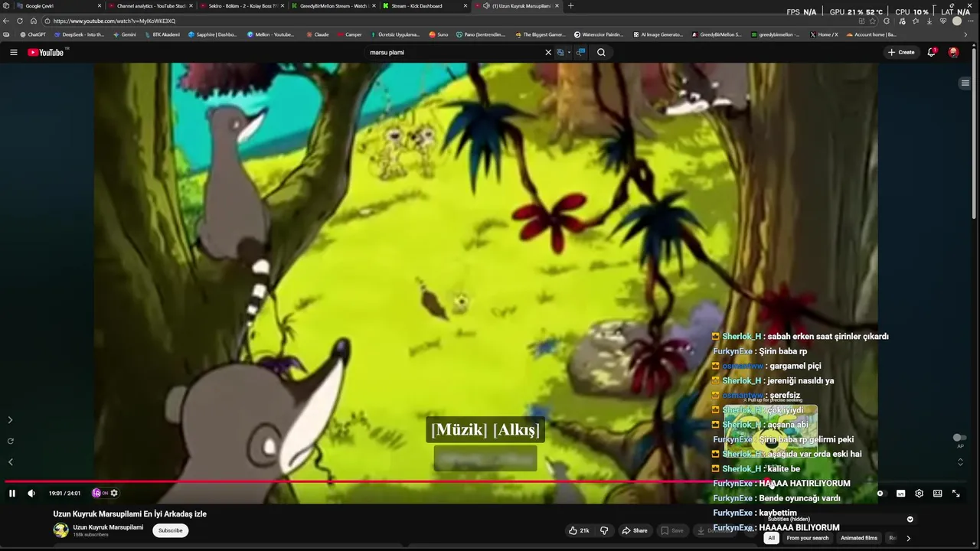Select the From your search chip
Screen dimensions: 980x551
tap(808, 538)
